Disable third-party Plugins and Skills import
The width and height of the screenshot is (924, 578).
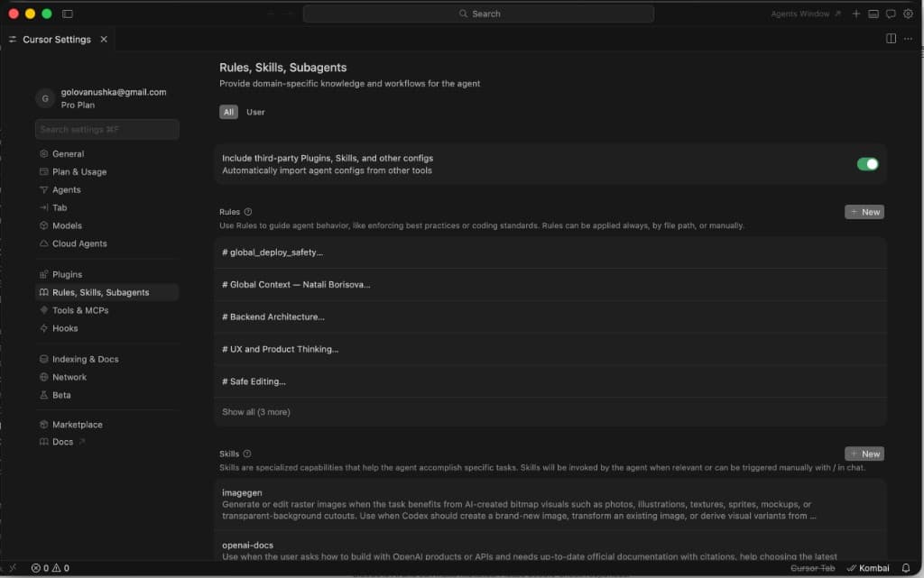pyautogui.click(x=865, y=163)
